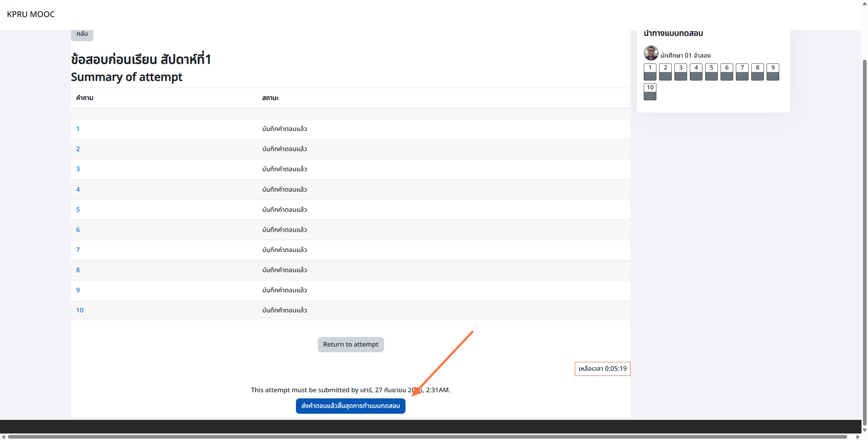
Task: Click the Summary of attempt heading
Action: [127, 77]
